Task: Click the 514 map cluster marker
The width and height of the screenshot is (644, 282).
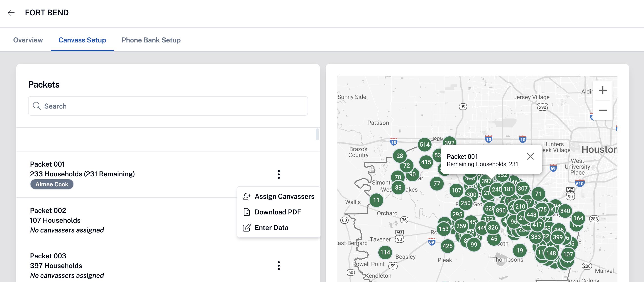Action: point(424,144)
